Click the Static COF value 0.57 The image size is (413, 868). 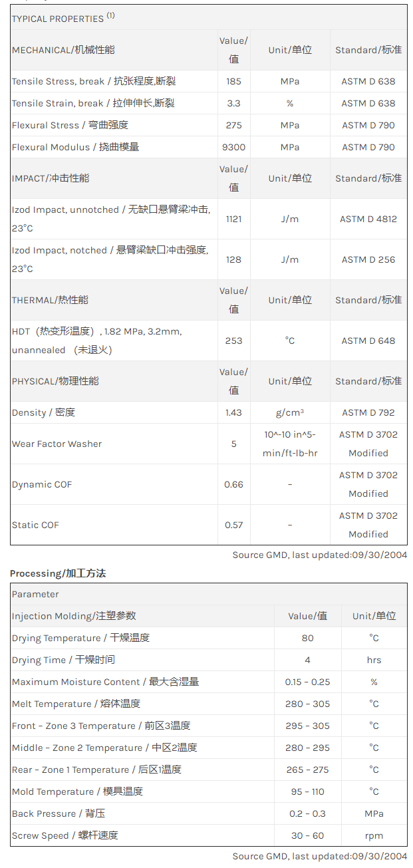[x=233, y=525]
